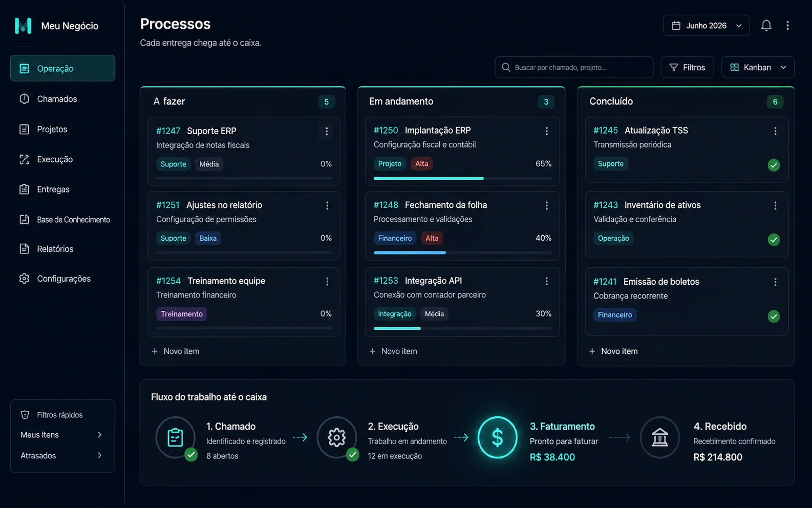812x508 pixels.
Task: Click the Treinamento tag on card #1254
Action: click(182, 314)
